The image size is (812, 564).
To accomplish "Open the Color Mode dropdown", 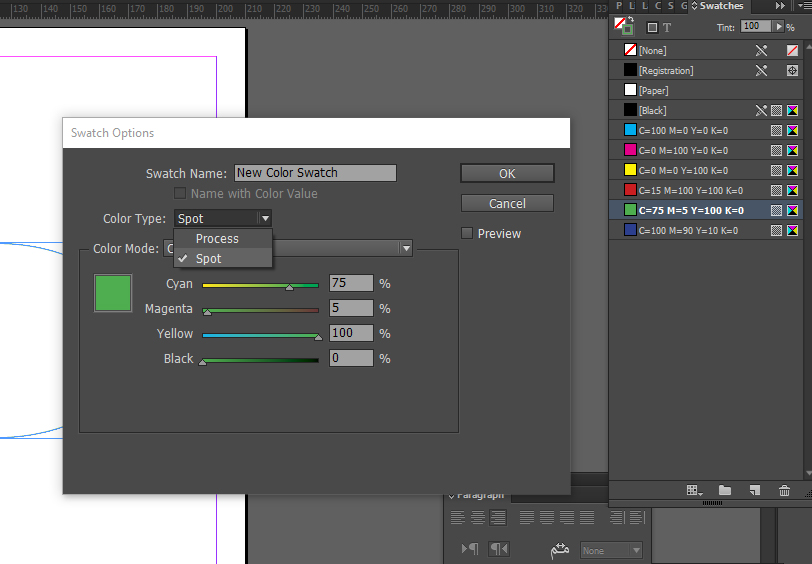I will click(406, 248).
